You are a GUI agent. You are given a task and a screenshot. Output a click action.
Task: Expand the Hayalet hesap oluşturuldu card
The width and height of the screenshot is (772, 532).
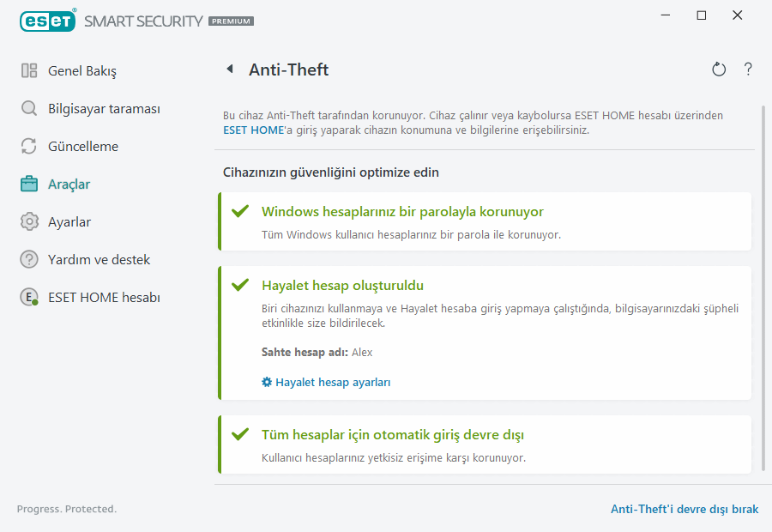click(342, 285)
